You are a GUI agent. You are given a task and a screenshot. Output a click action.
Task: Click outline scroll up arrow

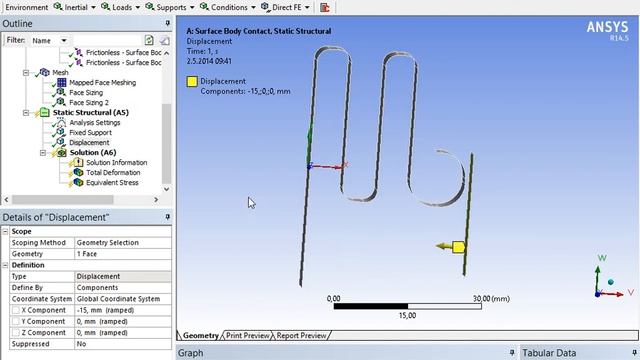click(x=167, y=53)
